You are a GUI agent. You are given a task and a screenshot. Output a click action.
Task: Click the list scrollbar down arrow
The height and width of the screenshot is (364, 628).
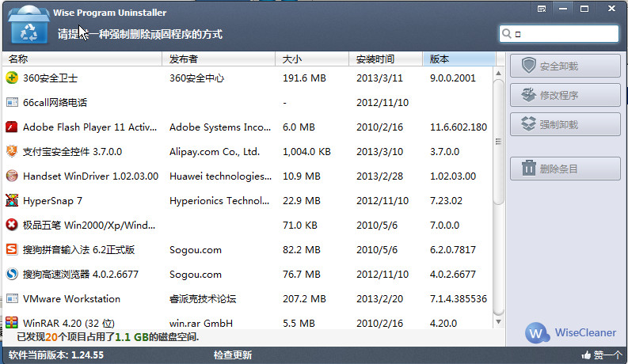point(498,321)
